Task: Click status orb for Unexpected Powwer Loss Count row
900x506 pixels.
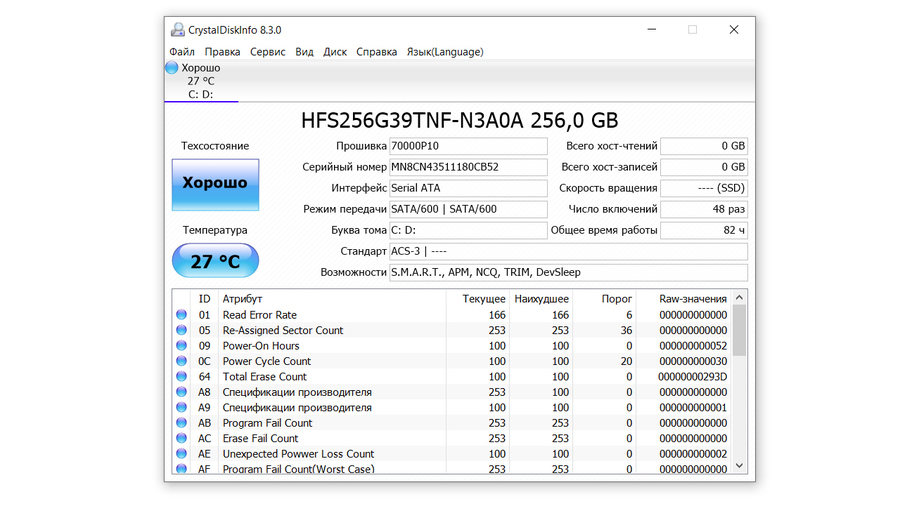Action: click(x=181, y=453)
